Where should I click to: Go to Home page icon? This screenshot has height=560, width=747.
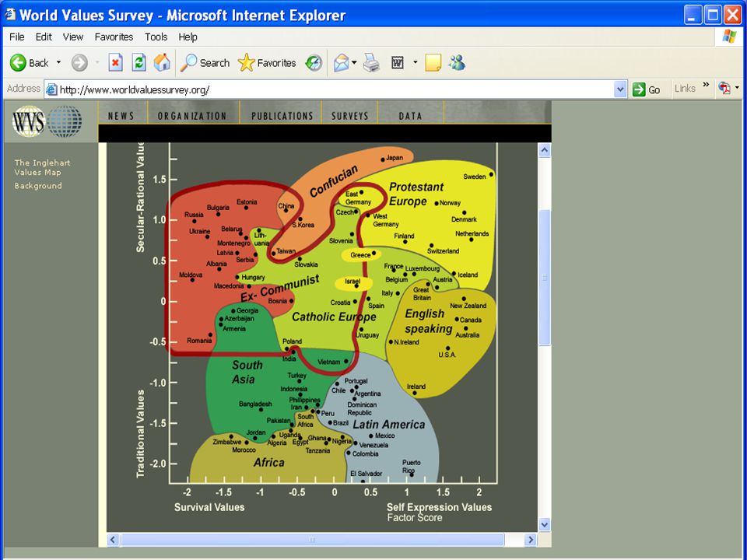162,63
